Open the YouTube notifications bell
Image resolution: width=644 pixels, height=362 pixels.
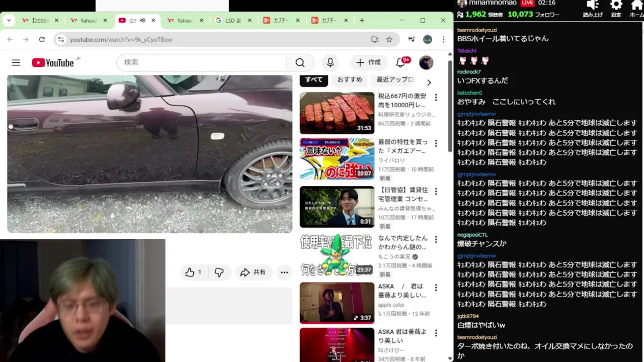pyautogui.click(x=401, y=62)
